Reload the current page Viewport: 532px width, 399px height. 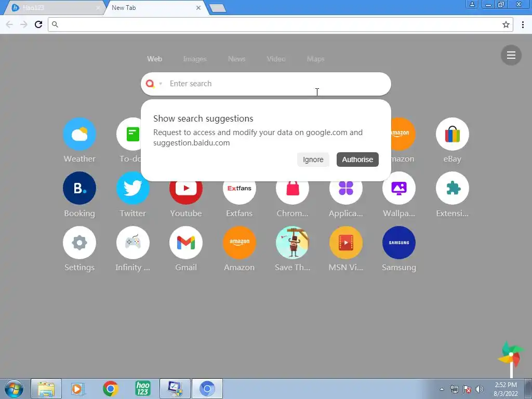[x=38, y=24]
